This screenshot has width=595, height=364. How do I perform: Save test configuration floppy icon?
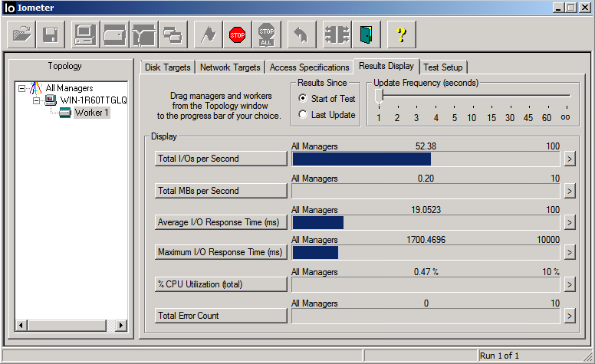(51, 35)
